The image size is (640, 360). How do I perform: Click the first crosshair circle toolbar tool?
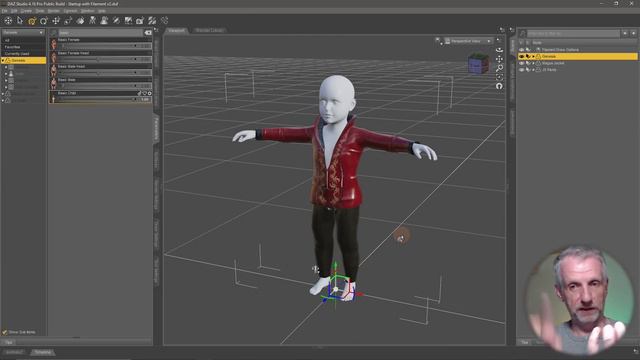pos(8,20)
